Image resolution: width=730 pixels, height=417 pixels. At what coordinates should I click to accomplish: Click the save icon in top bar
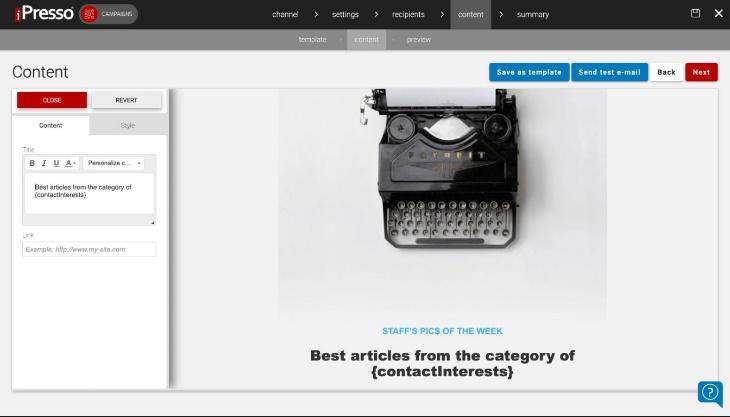tap(695, 13)
